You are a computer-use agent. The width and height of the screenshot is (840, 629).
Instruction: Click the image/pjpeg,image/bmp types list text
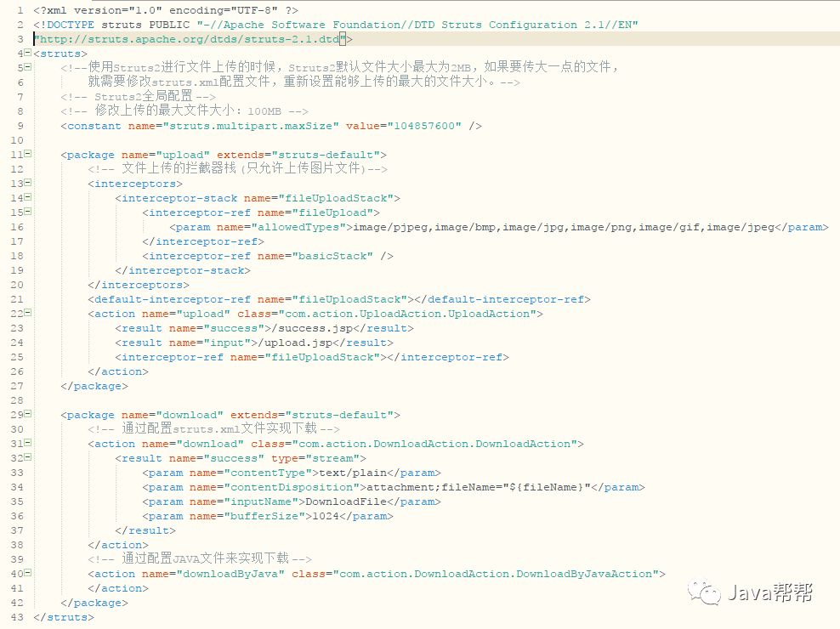[x=564, y=227]
